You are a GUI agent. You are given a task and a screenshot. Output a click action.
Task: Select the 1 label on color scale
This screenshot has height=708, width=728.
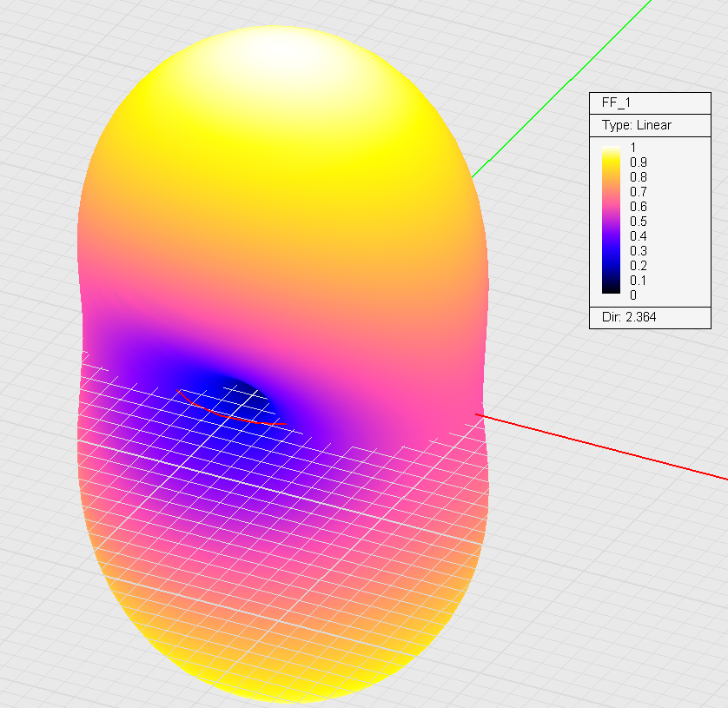pos(633,148)
